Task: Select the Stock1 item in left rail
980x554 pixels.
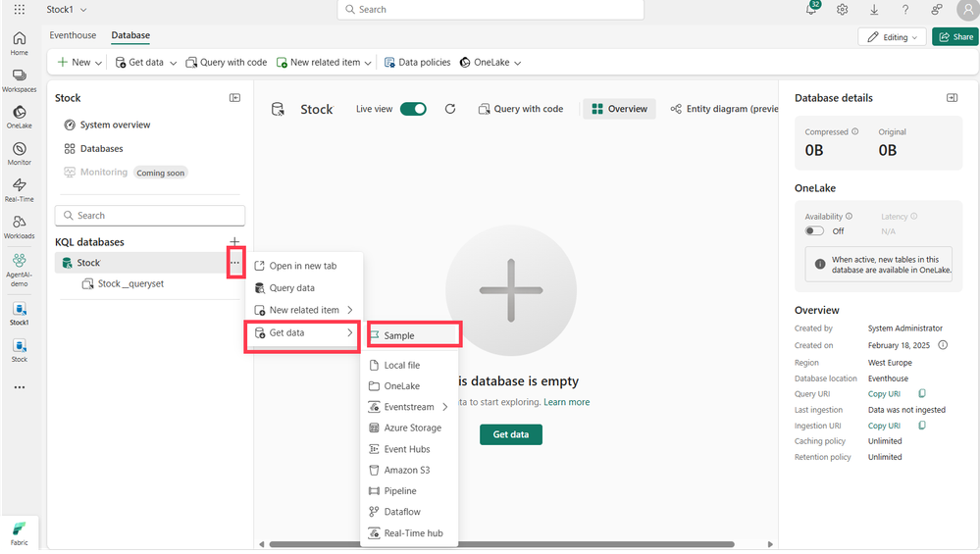Action: pyautogui.click(x=20, y=314)
